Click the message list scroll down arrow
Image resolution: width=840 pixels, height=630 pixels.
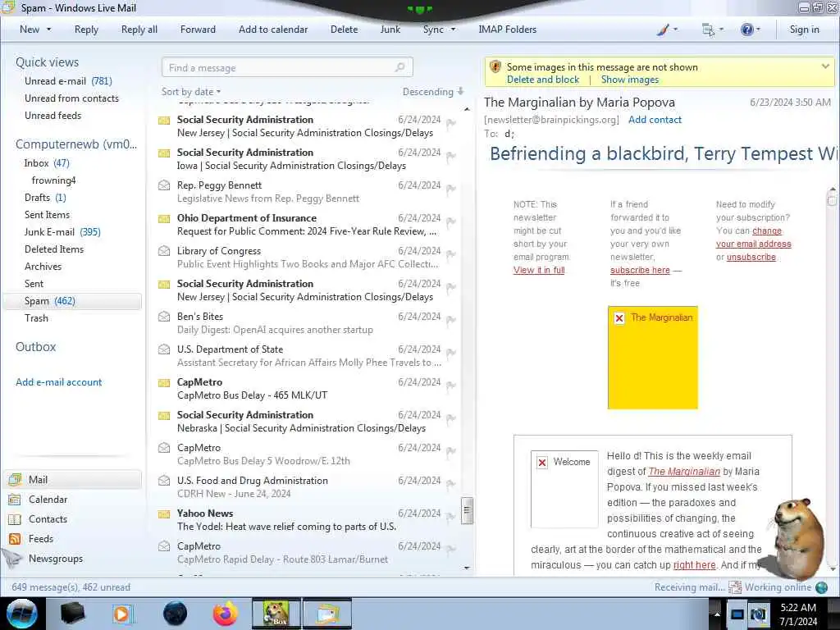click(x=467, y=568)
